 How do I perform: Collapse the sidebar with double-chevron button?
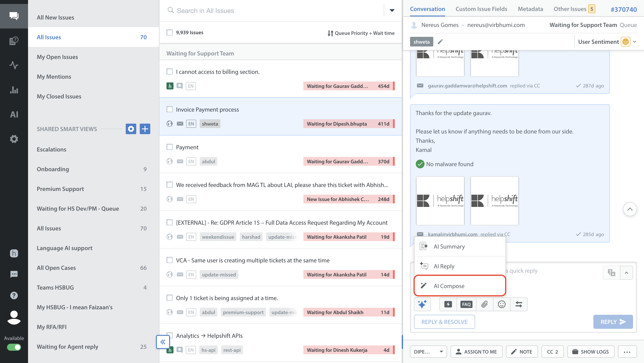coord(163,342)
